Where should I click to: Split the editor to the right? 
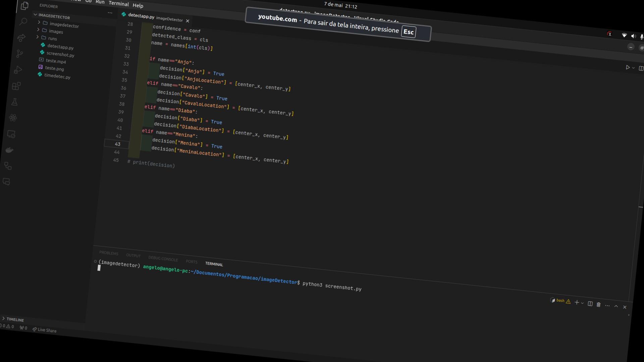click(x=641, y=68)
